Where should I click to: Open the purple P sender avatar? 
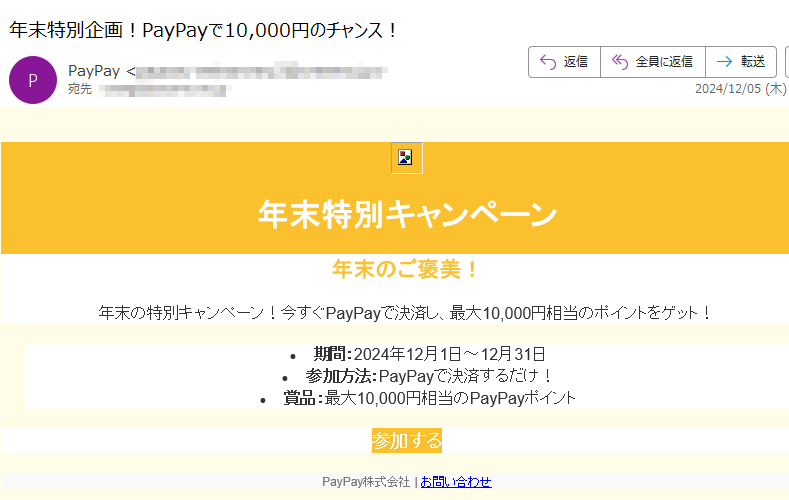coord(33,80)
